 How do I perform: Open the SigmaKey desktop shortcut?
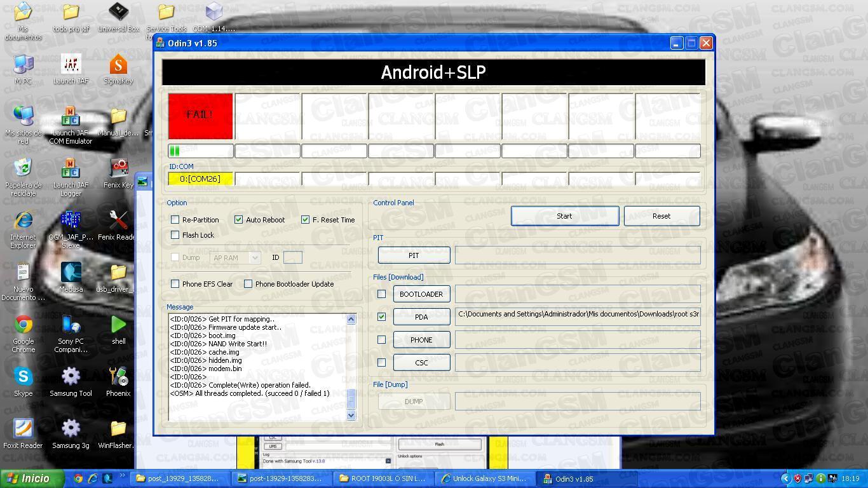coord(118,69)
